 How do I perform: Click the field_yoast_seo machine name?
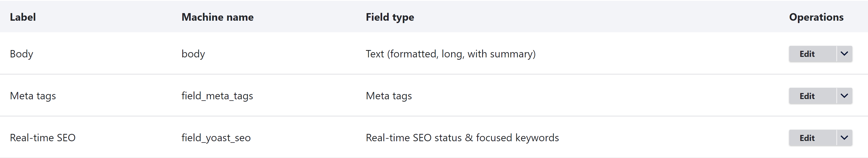(x=216, y=138)
